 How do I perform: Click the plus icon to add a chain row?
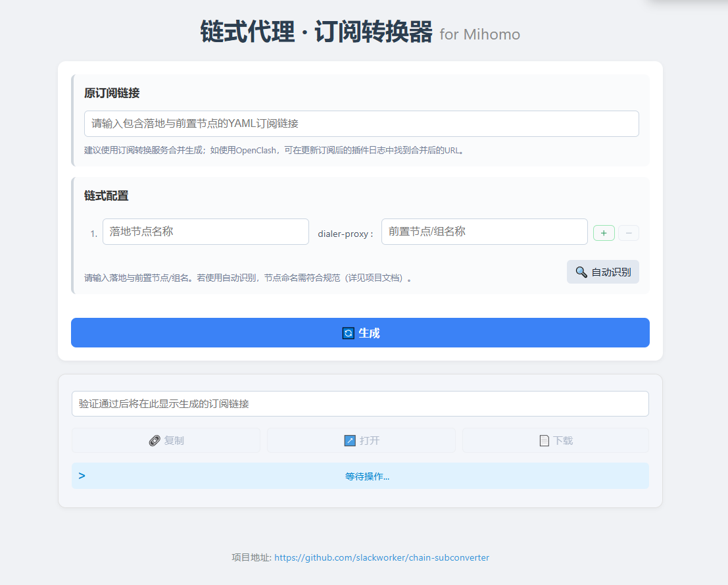pyautogui.click(x=604, y=233)
